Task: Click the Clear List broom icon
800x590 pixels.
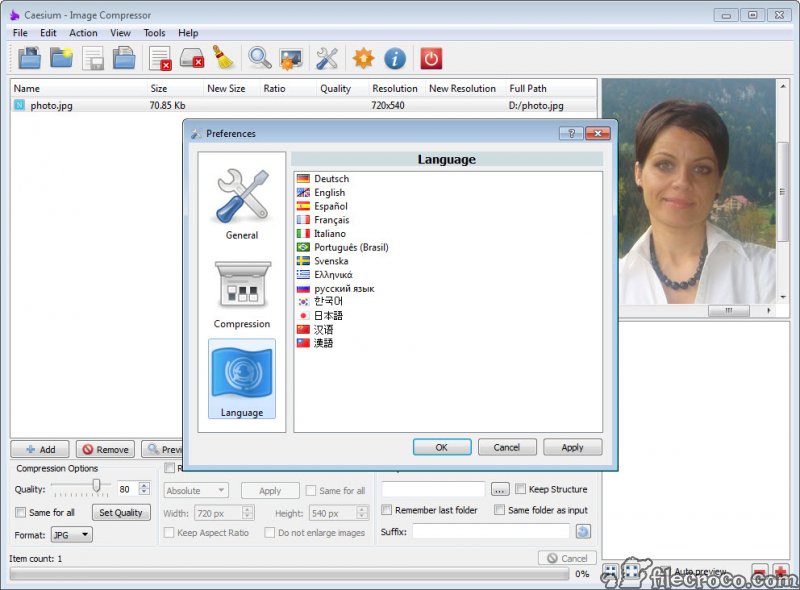Action: (x=223, y=58)
